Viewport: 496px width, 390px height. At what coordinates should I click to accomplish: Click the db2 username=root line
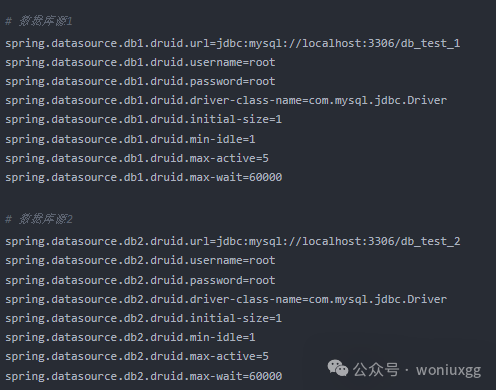point(140,261)
